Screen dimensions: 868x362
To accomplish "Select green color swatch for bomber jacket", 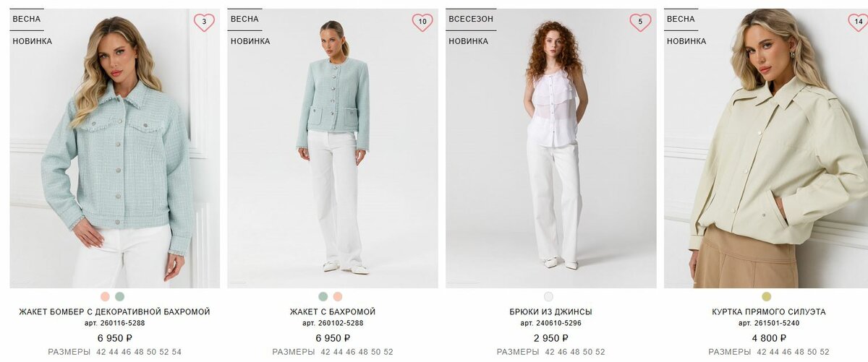I will pos(119,296).
